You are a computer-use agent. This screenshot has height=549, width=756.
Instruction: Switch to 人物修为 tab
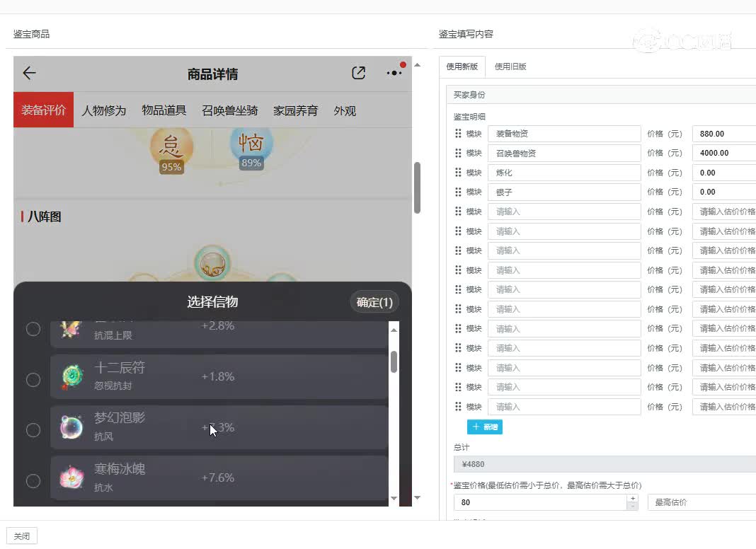(x=103, y=110)
